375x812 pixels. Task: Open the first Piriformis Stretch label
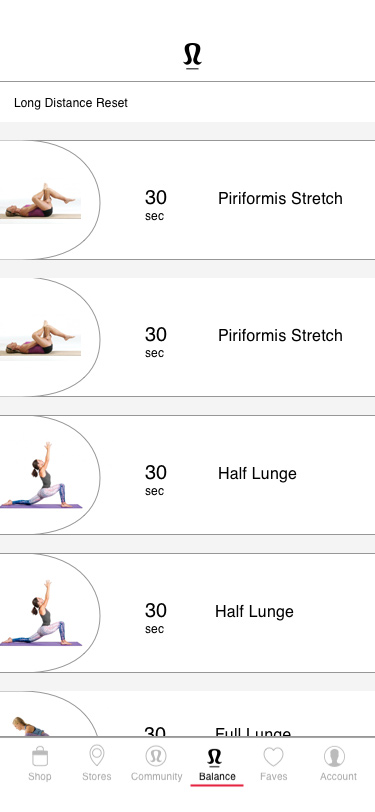(x=280, y=198)
